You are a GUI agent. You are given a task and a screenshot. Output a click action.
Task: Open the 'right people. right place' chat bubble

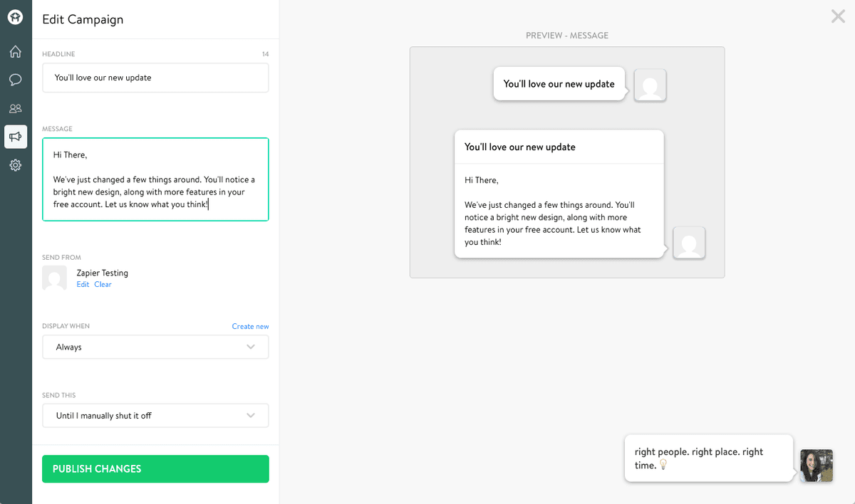708,458
